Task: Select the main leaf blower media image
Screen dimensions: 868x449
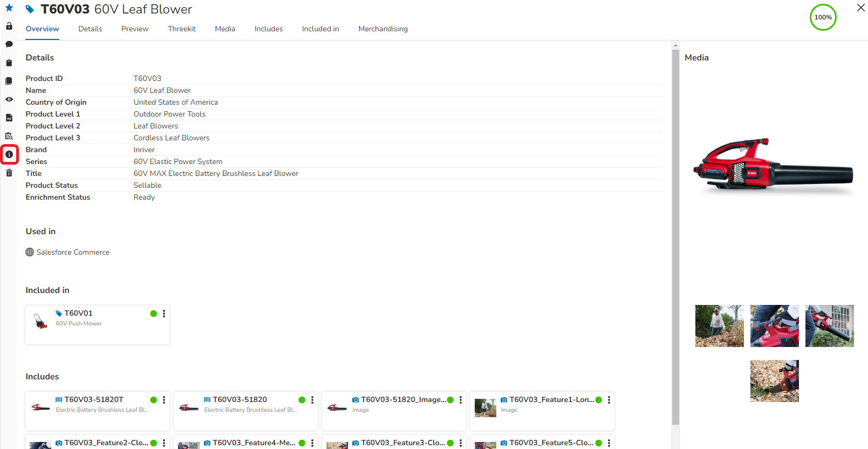Action: tap(774, 166)
